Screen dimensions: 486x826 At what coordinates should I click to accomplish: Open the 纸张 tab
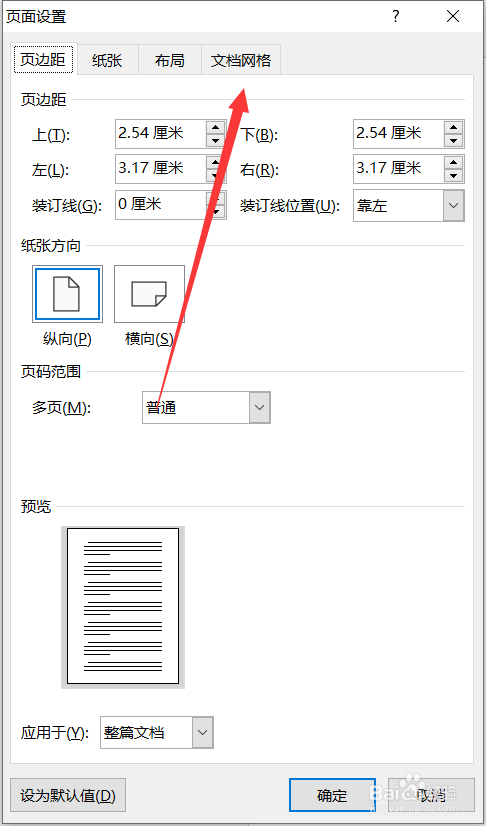tap(108, 60)
